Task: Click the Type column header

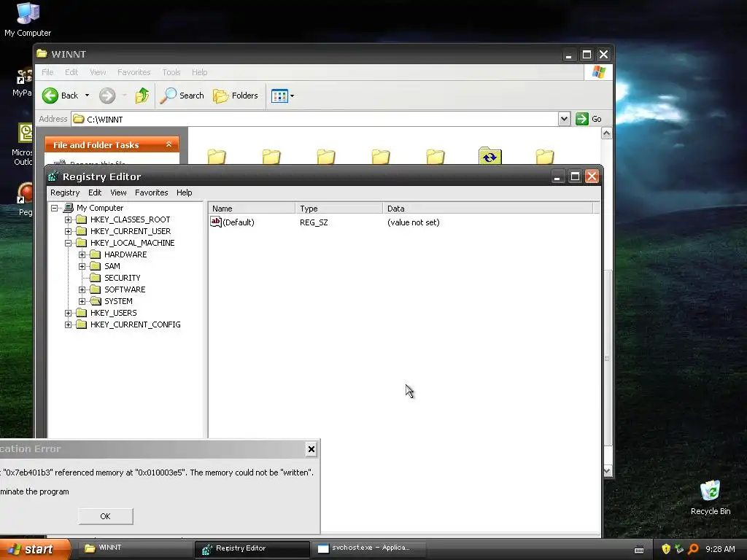Action: [339, 208]
